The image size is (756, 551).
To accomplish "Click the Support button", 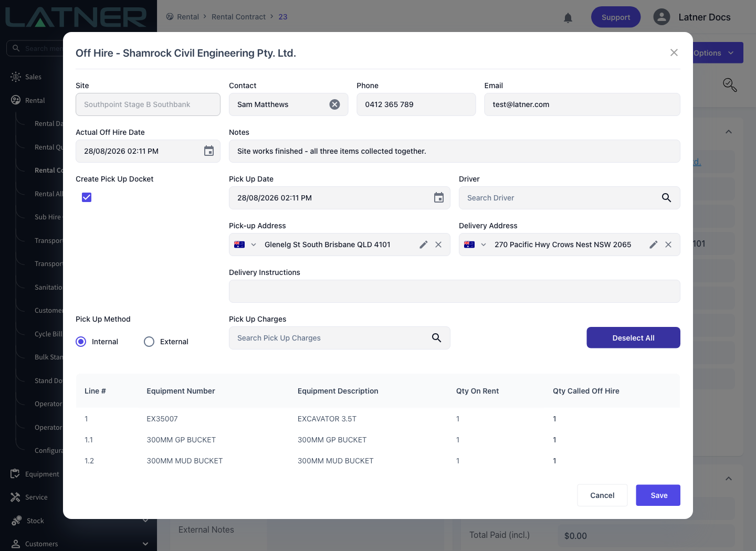I will (616, 17).
